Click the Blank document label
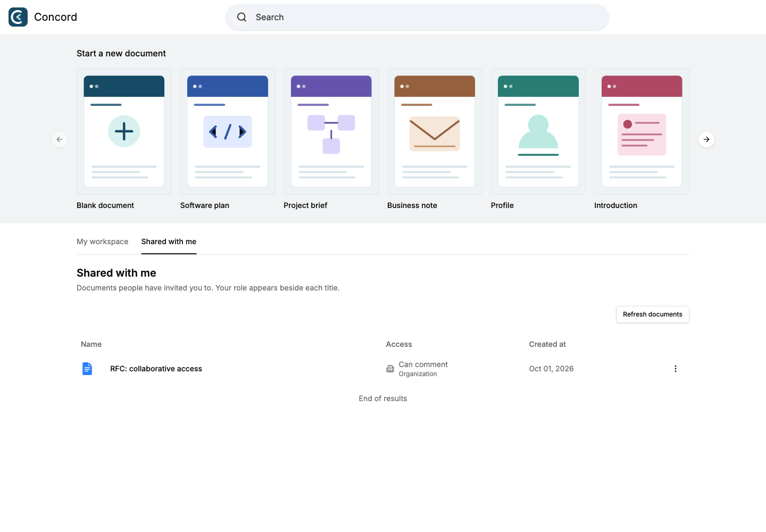This screenshot has width=766, height=532. click(x=105, y=205)
